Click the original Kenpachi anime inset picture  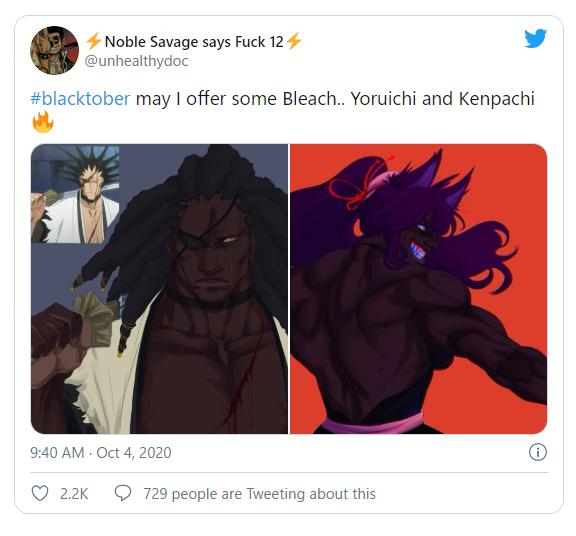(75, 194)
